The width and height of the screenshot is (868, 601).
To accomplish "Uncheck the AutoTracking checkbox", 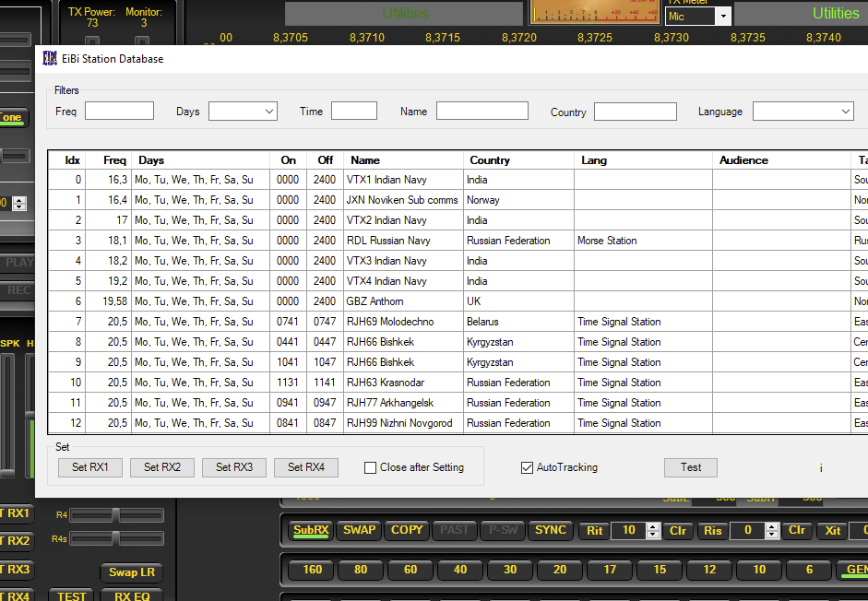I will coord(528,467).
